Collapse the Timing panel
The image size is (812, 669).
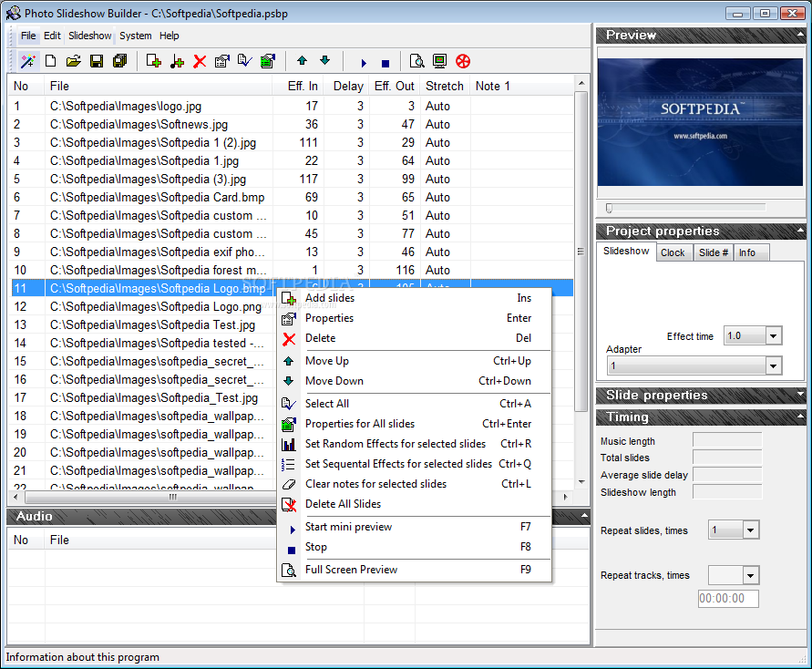tap(800, 417)
